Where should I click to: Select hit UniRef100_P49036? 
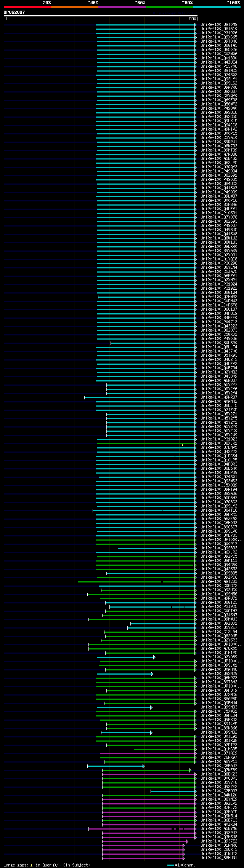(219, 339)
